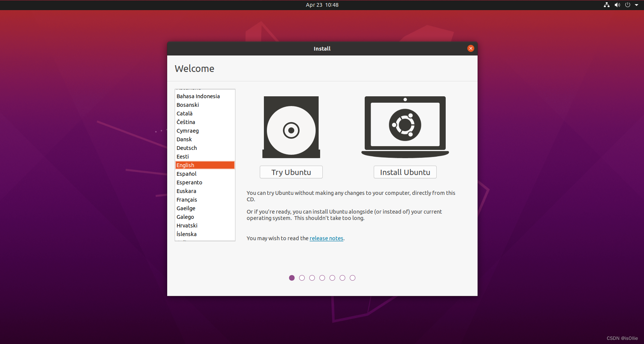The height and width of the screenshot is (344, 644).
Task: Select Íslenska in language list
Action: tap(205, 234)
